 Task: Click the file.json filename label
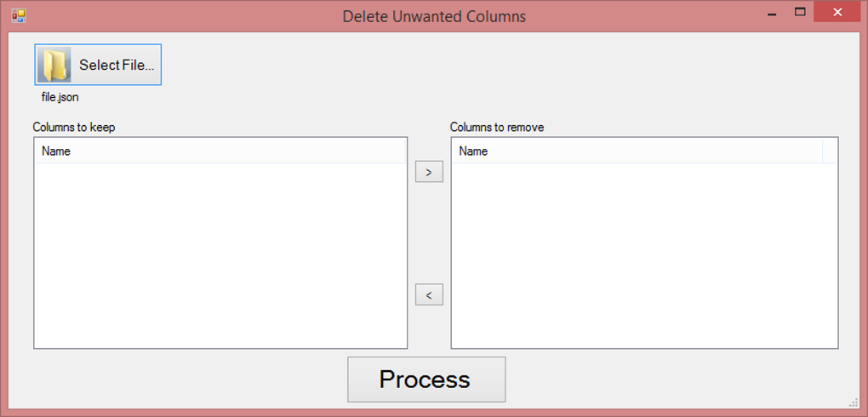(x=60, y=97)
